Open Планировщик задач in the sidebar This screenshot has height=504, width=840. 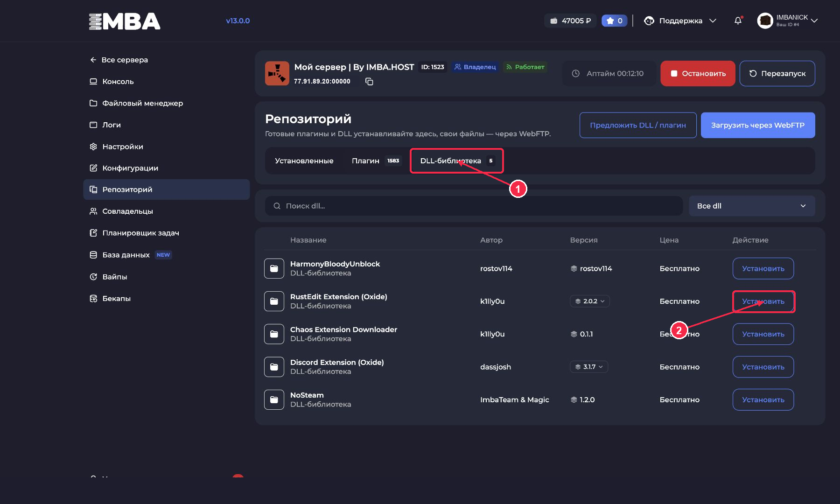coord(167,233)
